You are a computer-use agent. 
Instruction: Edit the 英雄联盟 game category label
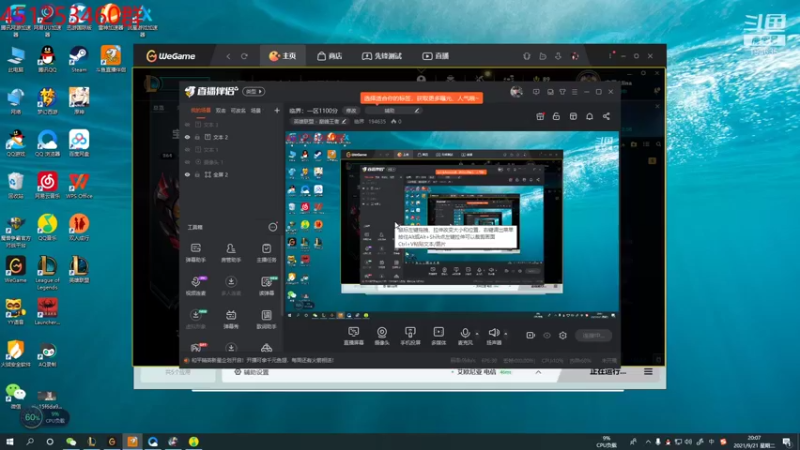pos(320,121)
